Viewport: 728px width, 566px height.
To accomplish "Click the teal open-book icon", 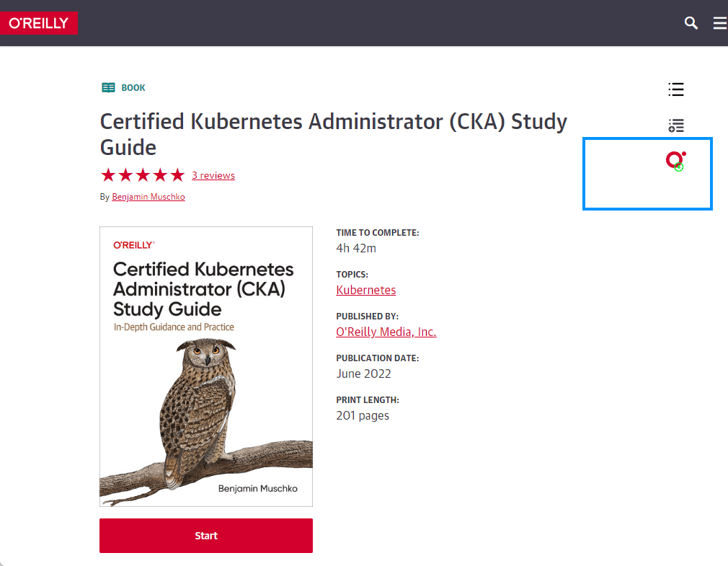I will [108, 88].
